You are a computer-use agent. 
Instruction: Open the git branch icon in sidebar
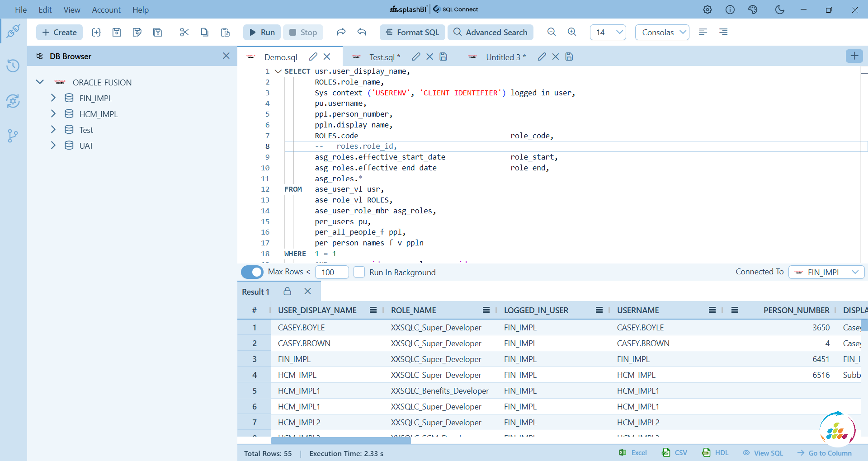13,136
